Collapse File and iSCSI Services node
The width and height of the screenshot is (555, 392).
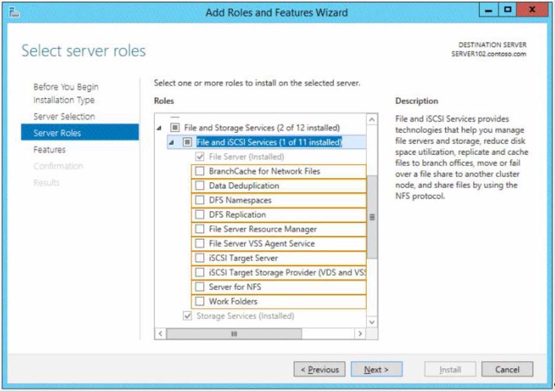tap(172, 142)
